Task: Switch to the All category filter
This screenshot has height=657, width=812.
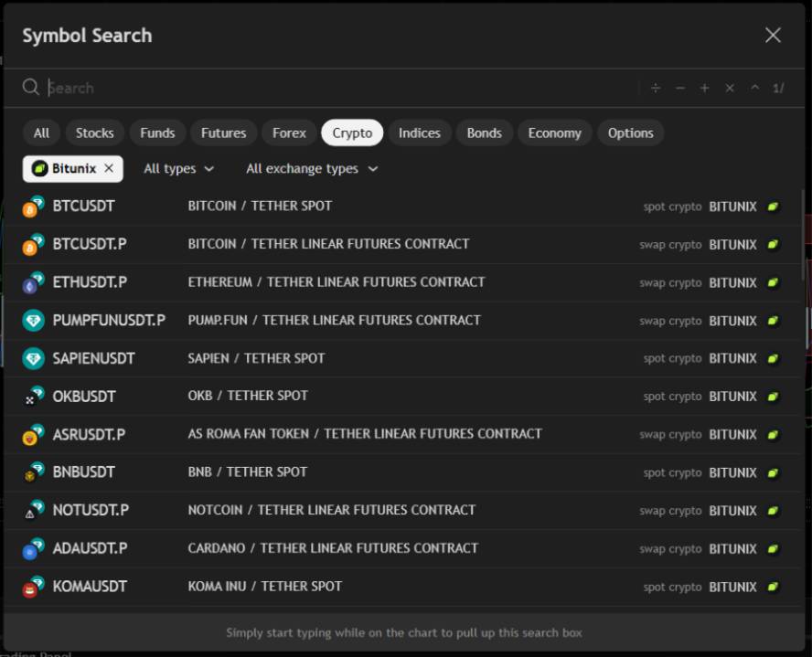Action: [x=41, y=133]
